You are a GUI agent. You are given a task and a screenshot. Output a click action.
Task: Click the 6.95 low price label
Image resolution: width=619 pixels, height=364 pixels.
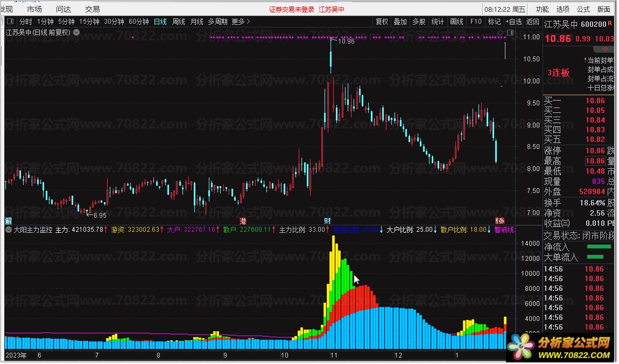(100, 215)
